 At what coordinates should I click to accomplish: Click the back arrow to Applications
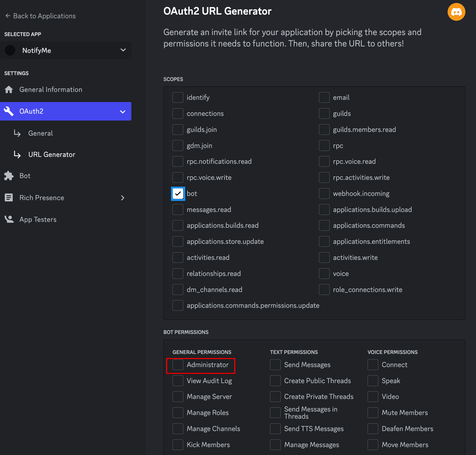tap(8, 16)
